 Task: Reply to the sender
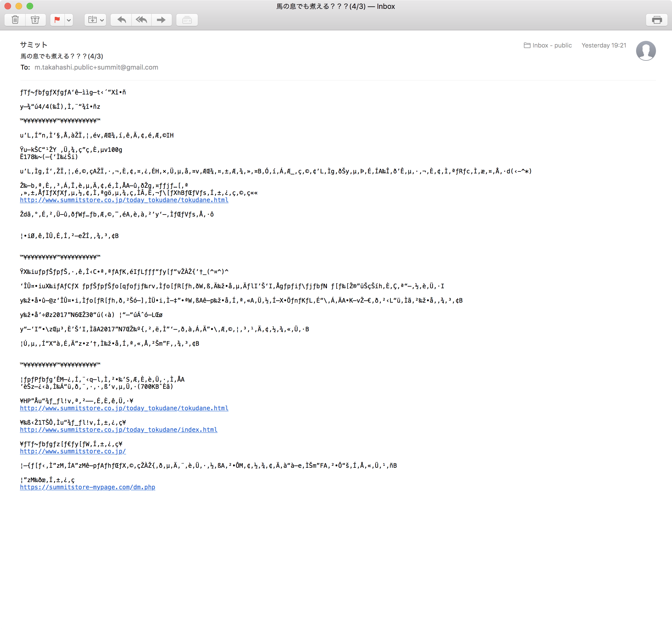[x=121, y=20]
